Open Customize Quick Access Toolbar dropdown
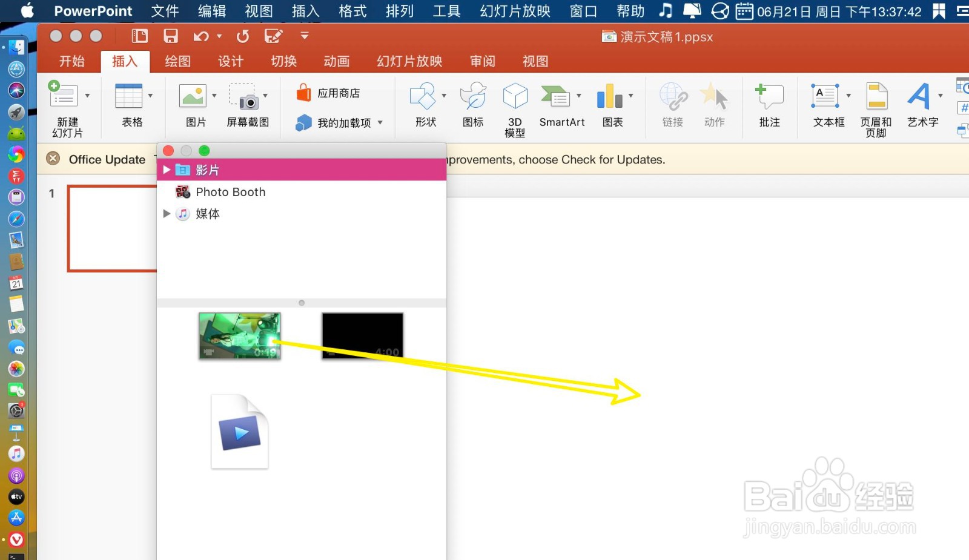The image size is (969, 560). 305,36
